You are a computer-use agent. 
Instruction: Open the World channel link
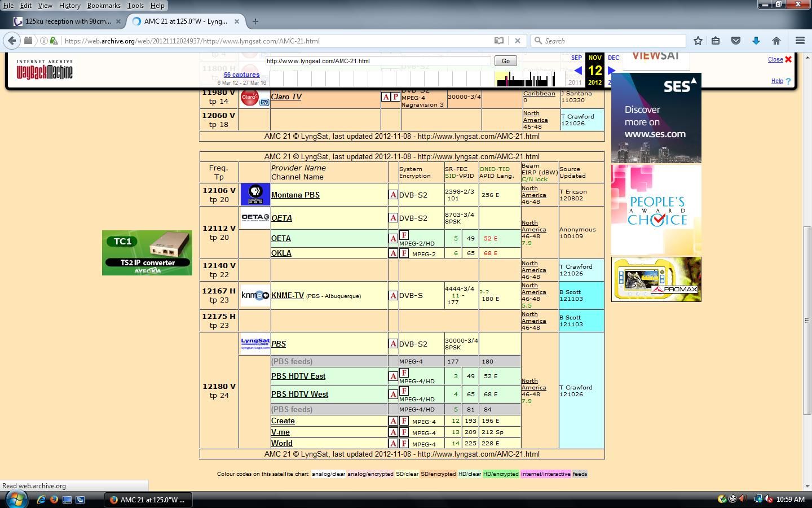coord(282,444)
